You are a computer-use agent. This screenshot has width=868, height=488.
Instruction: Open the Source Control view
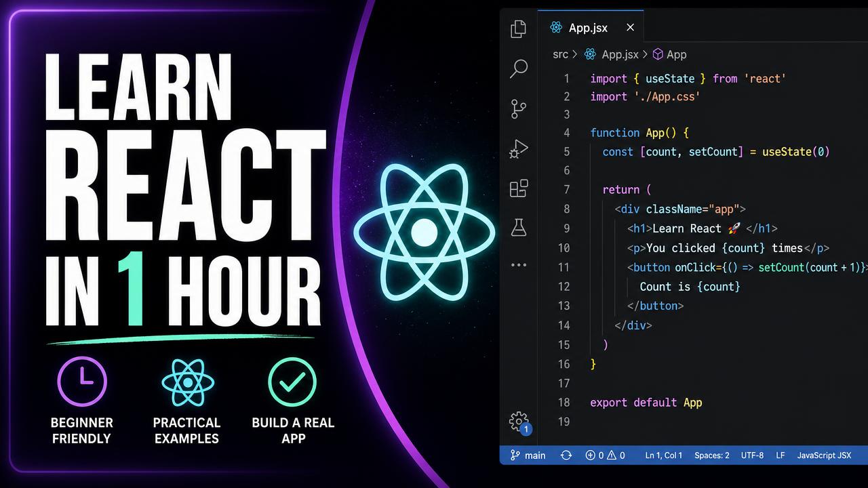pos(519,108)
